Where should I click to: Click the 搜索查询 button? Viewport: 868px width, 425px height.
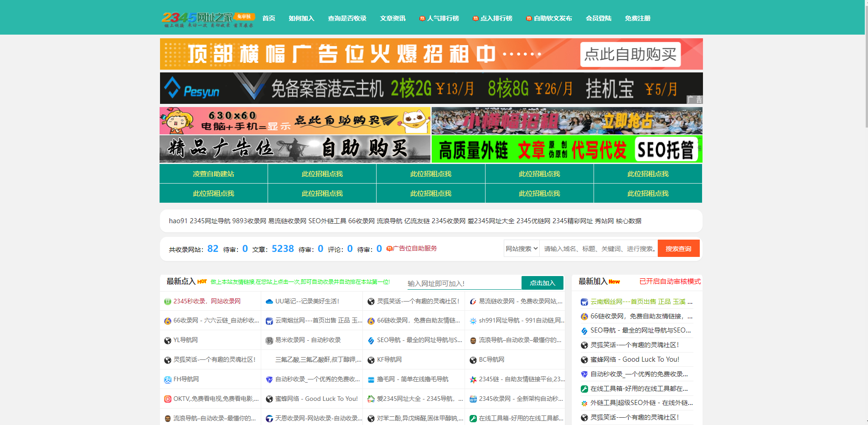click(678, 248)
